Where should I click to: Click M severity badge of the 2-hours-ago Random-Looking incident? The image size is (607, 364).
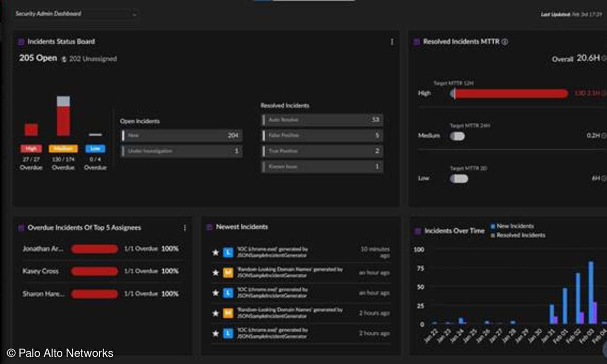(x=228, y=313)
